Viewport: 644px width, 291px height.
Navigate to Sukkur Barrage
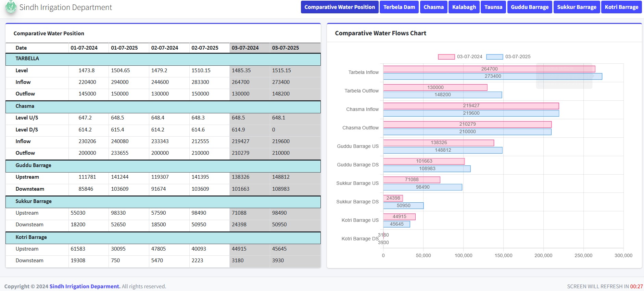pyautogui.click(x=577, y=7)
